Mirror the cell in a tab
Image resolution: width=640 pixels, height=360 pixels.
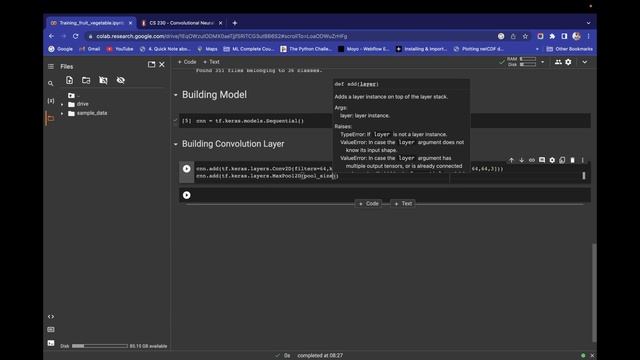[562, 160]
